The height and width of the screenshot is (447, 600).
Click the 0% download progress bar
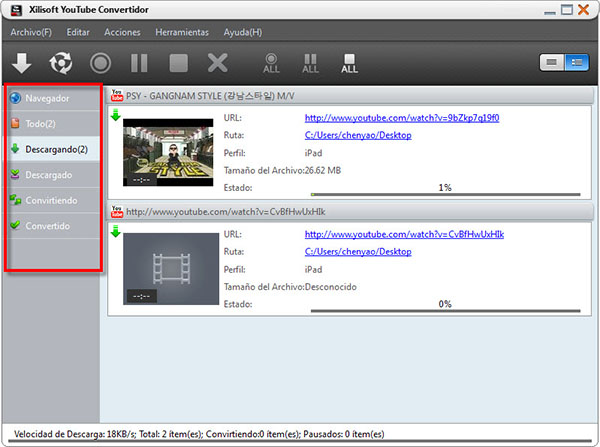point(445,311)
